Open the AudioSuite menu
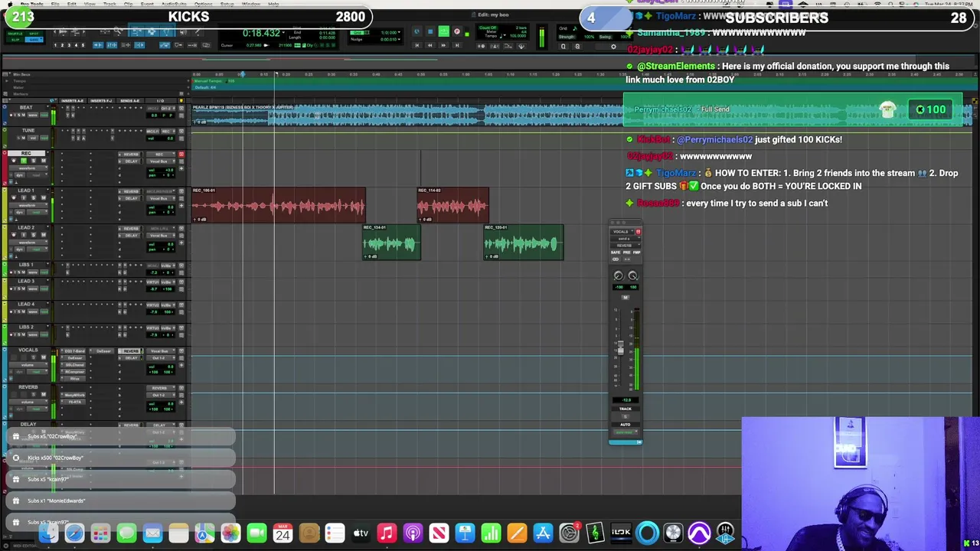 coord(174,4)
